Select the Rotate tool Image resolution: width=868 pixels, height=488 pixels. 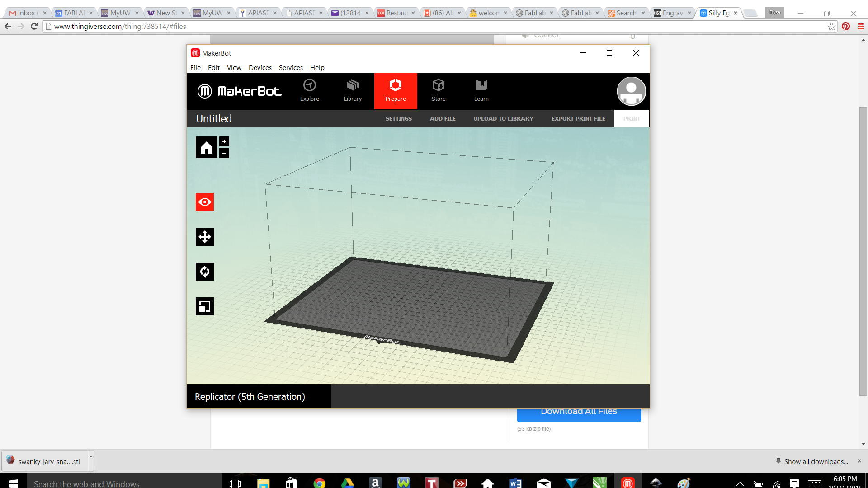[204, 271]
